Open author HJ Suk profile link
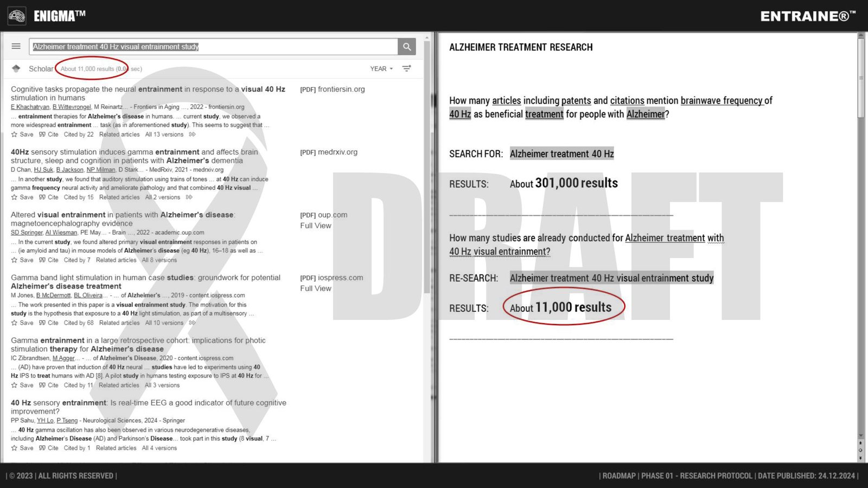Screen dimensions: 868x488 pos(43,170)
